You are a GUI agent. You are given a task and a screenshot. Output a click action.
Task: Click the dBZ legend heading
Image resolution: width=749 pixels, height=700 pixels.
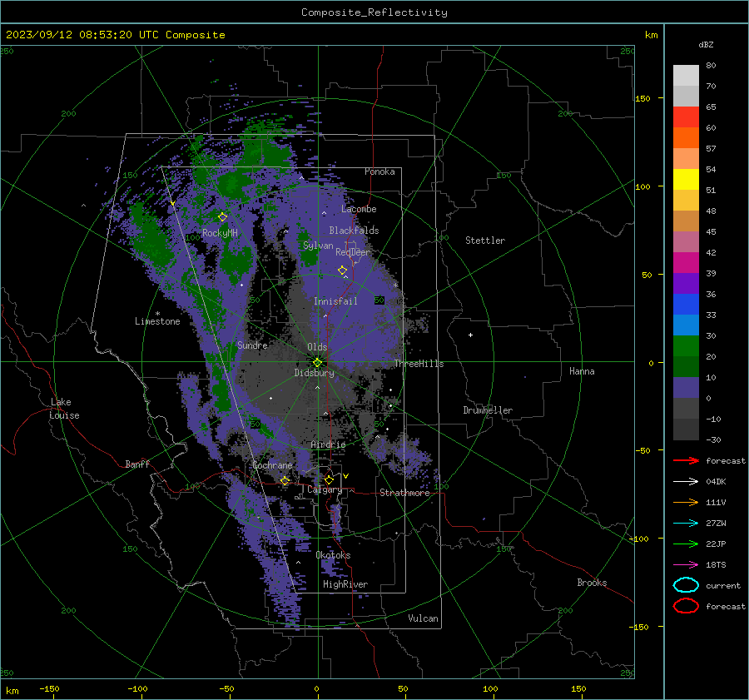[x=706, y=44]
